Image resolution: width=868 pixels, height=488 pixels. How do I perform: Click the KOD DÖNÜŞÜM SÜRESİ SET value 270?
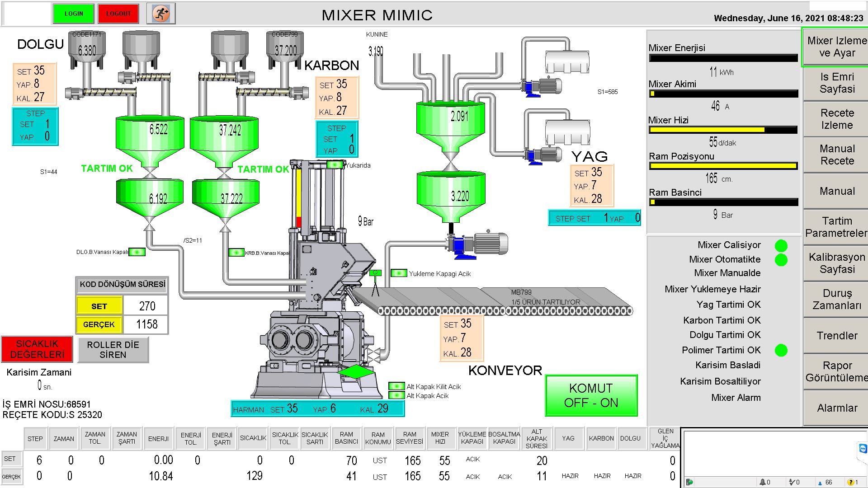pos(147,306)
